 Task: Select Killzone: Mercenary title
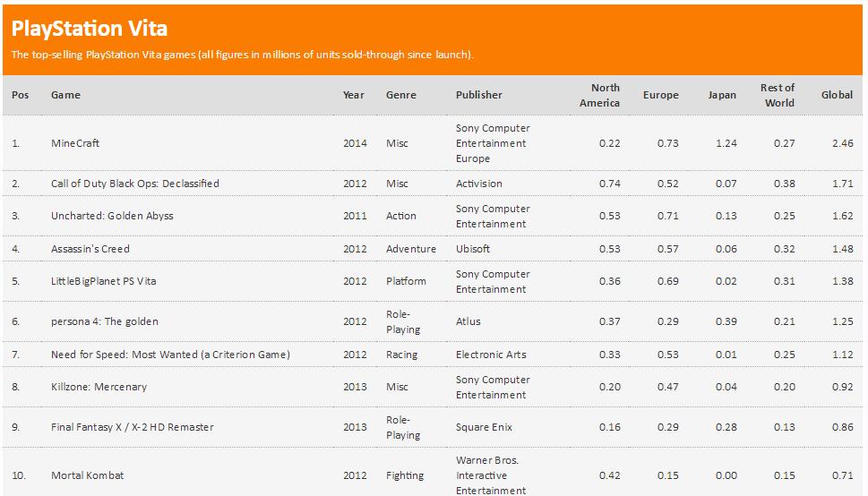99,387
